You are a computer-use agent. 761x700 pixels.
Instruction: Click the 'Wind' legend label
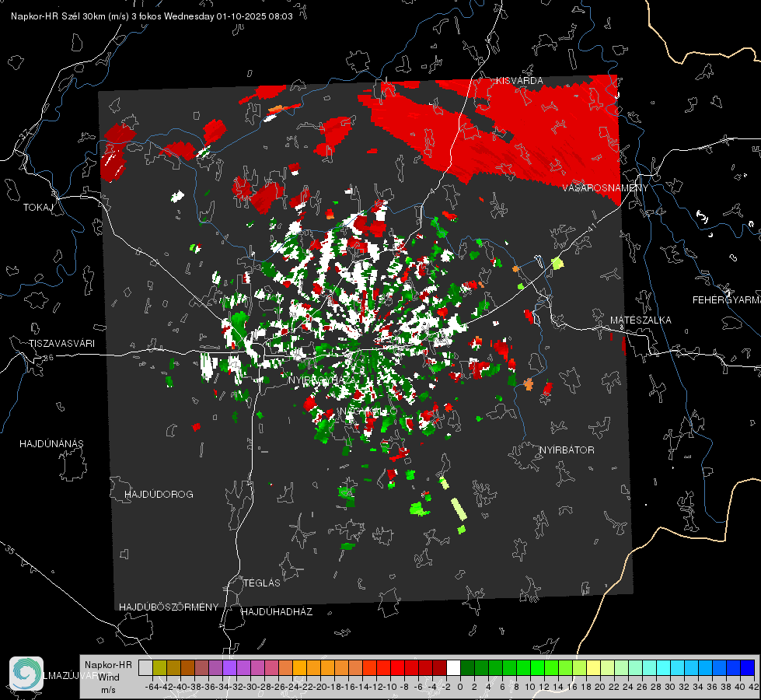click(x=109, y=677)
